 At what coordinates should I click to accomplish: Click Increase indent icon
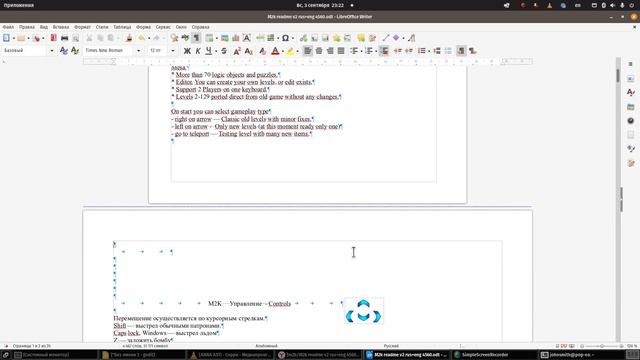point(398,51)
